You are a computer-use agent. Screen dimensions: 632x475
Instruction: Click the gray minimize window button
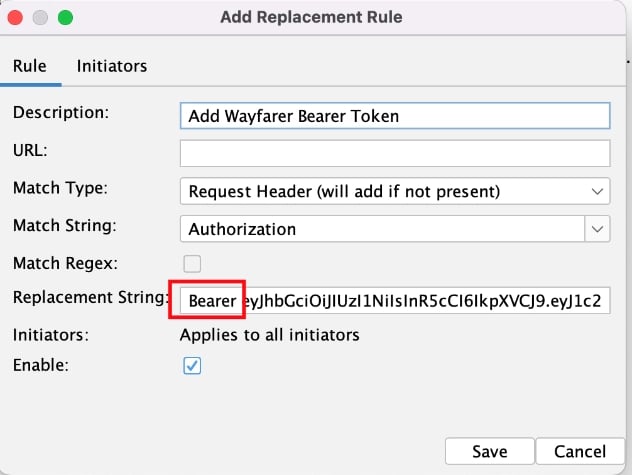pyautogui.click(x=40, y=18)
